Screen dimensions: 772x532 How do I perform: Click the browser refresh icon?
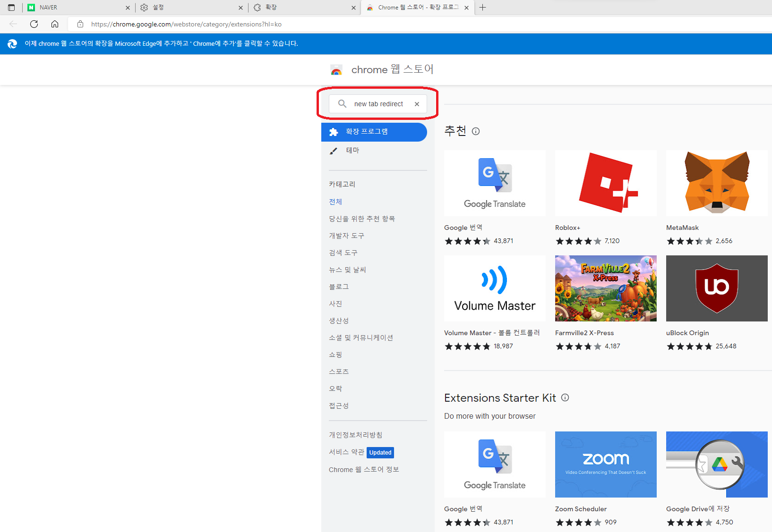[34, 24]
